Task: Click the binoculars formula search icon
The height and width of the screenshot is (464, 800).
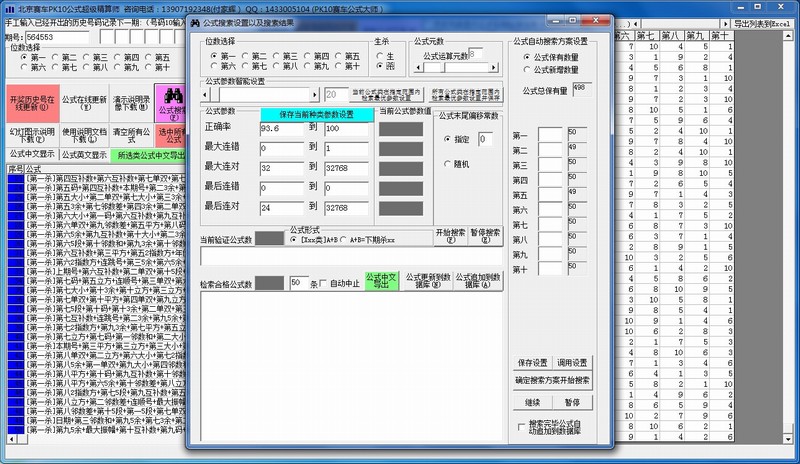Action: [x=172, y=98]
